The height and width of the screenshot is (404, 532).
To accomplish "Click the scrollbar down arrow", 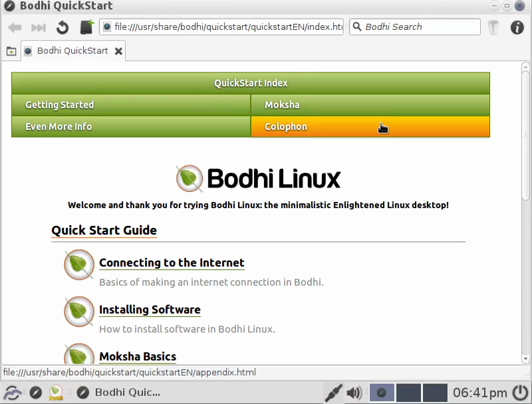I will coord(525,359).
